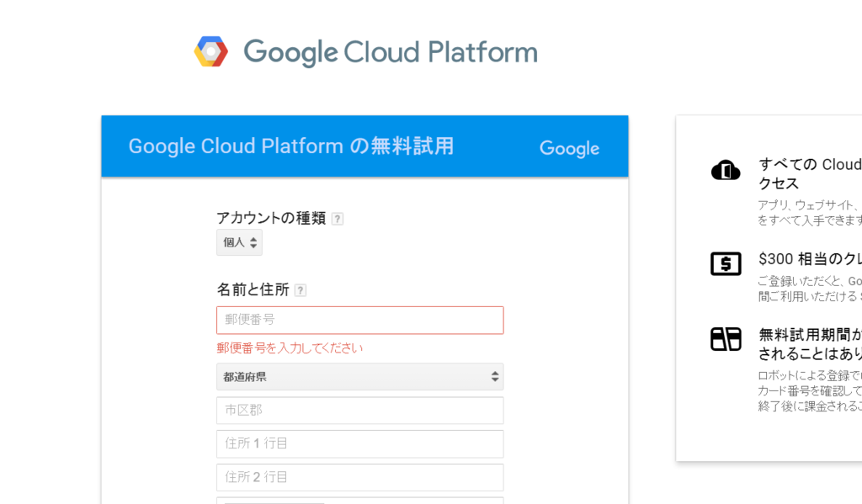
Task: Click the 無料試用期間 heading in side panel
Action: (x=810, y=343)
